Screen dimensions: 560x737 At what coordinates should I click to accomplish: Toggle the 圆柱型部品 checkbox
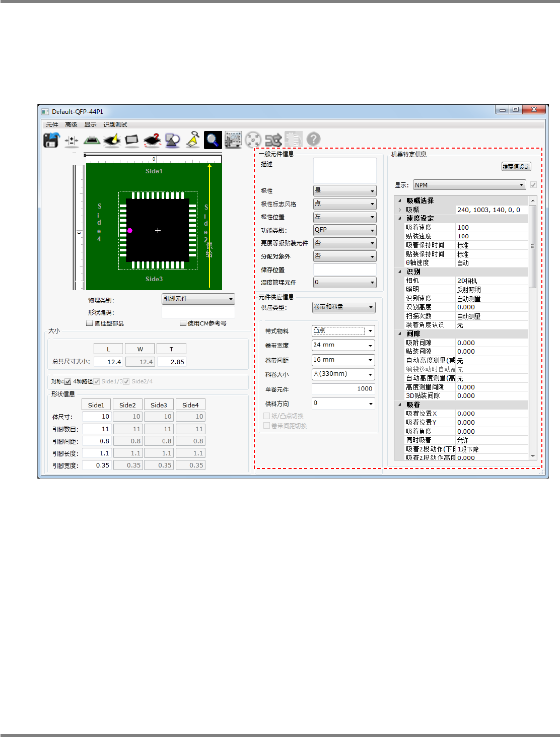[90, 323]
